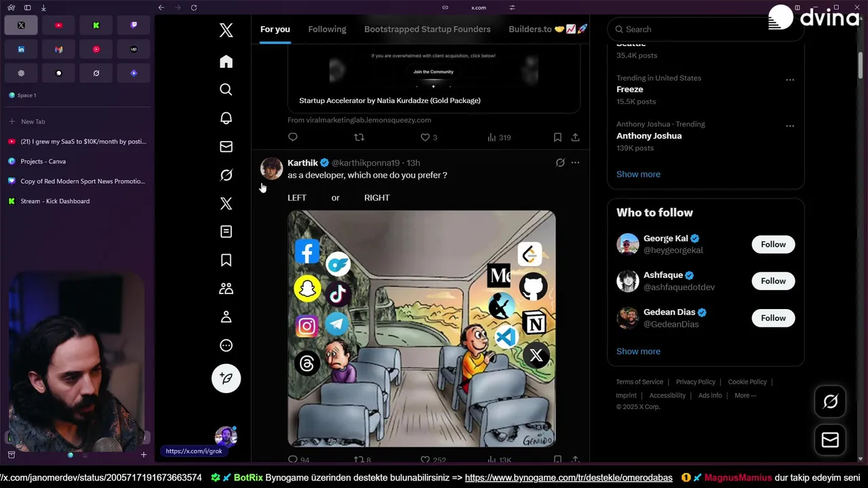
Task: Open the Builders.to tab
Action: coord(548,29)
